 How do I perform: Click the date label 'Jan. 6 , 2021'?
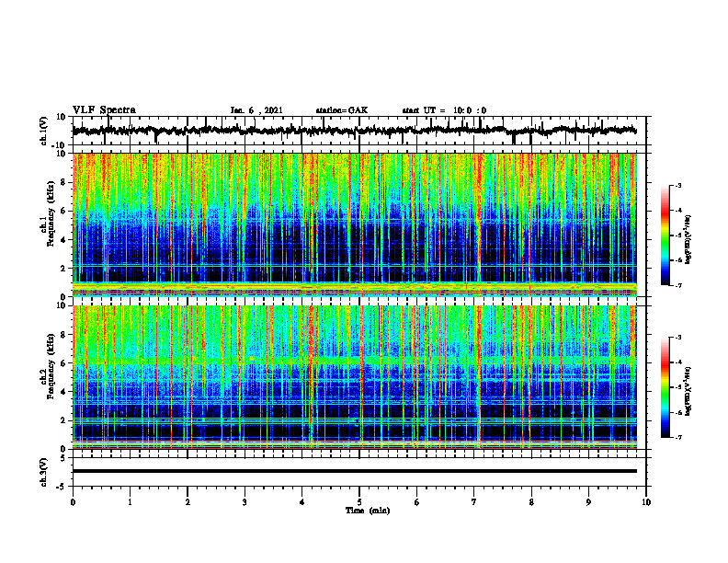(256, 110)
